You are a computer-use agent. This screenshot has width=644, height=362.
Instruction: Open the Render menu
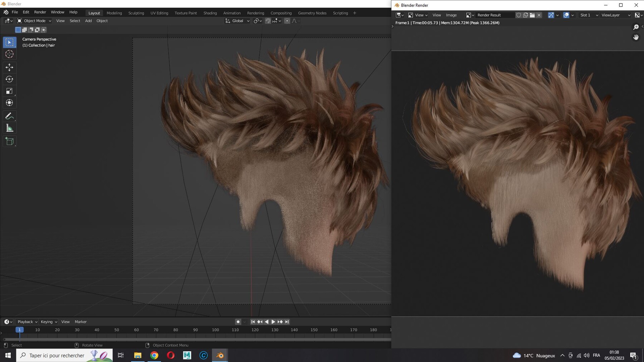click(x=40, y=12)
